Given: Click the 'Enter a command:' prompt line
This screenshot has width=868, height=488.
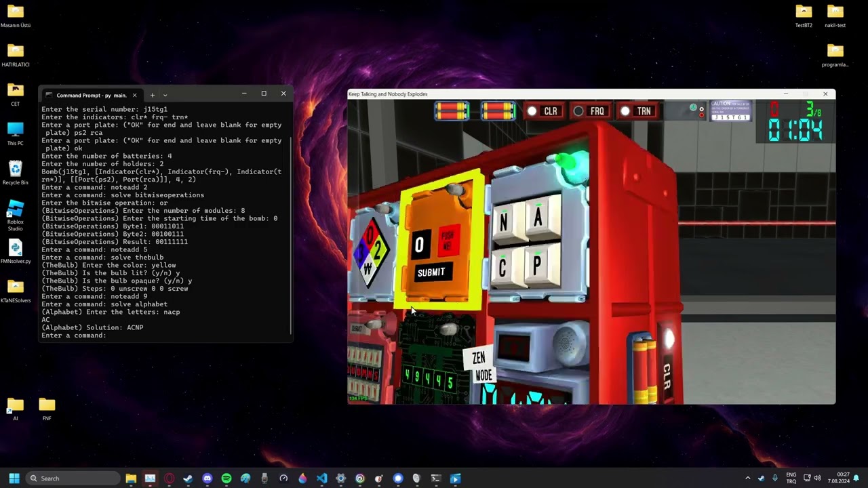Looking at the screenshot, I should pyautogui.click(x=74, y=335).
